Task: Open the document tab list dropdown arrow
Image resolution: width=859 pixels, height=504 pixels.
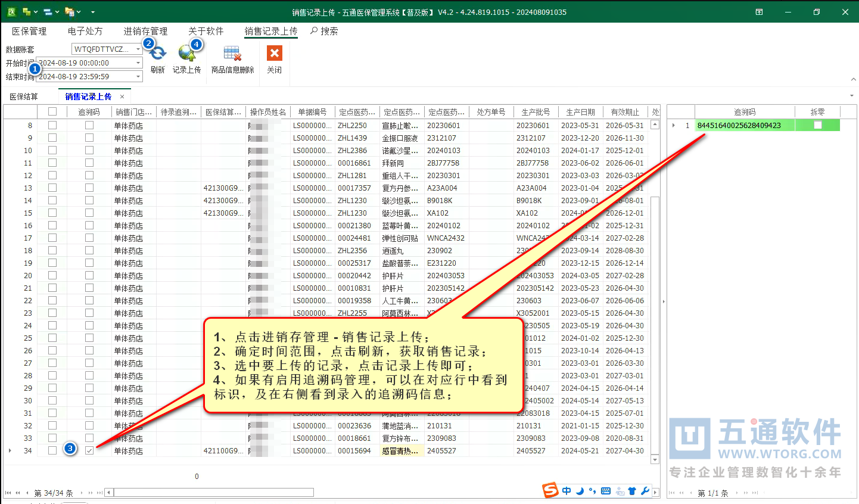Action: pyautogui.click(x=851, y=96)
